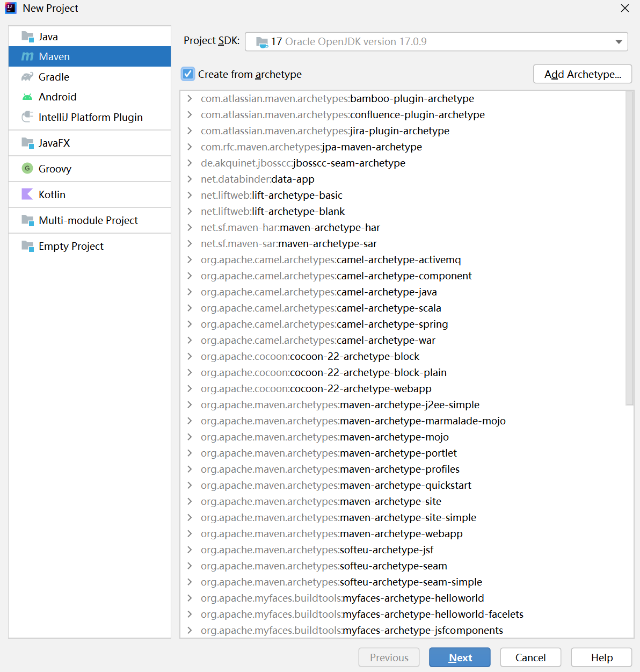Click the Next button
Screen dimensions: 640x672
tap(460, 657)
